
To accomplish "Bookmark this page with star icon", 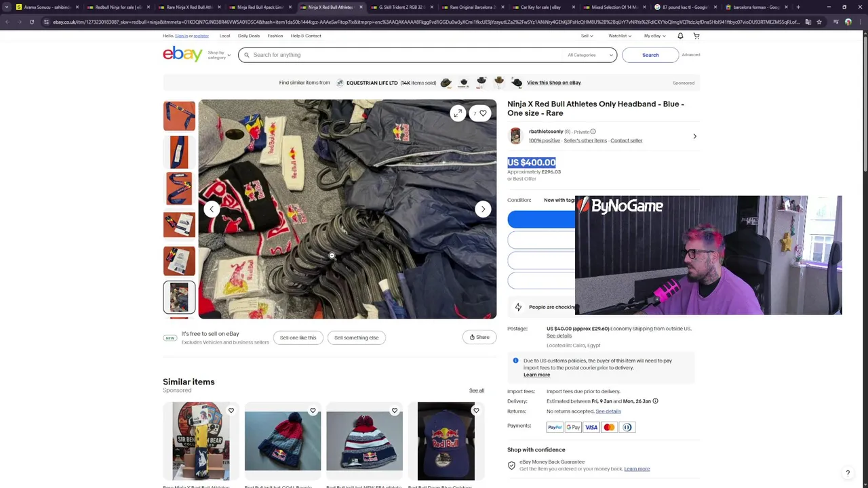I will (818, 22).
